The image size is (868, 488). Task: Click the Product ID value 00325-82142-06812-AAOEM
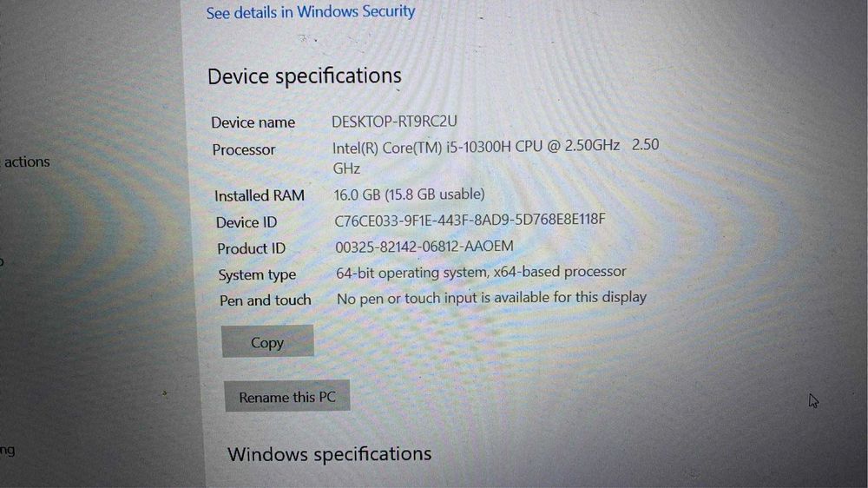pyautogui.click(x=424, y=247)
